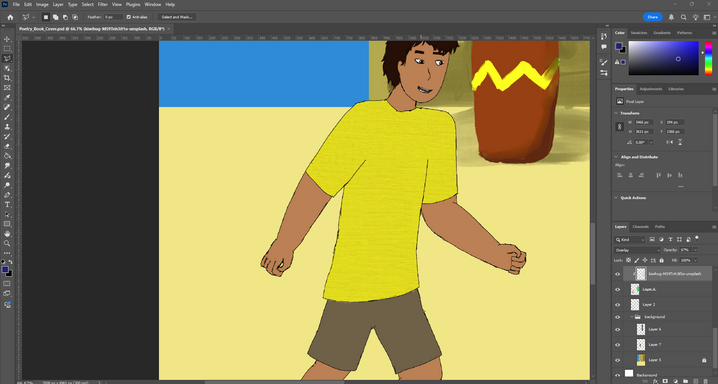The image size is (718, 384).
Task: Open the Window menu
Action: [x=152, y=5]
